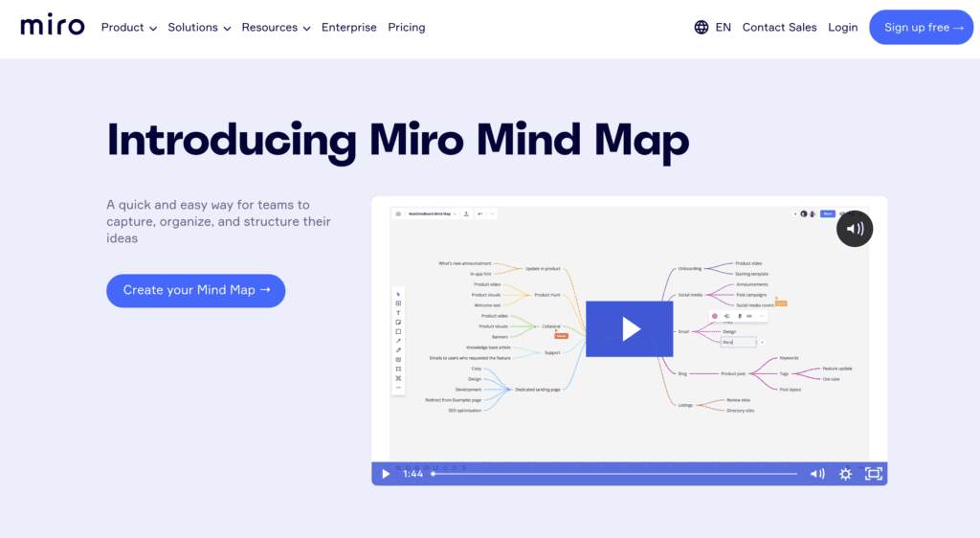Click the 'Listings' mind map node
Image resolution: width=980 pixels, height=538 pixels.
pos(685,405)
